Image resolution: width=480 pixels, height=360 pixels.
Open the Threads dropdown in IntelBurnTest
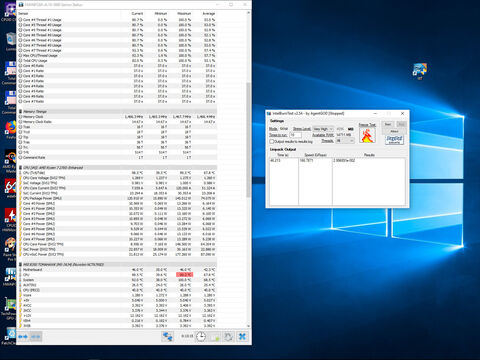pos(345,141)
